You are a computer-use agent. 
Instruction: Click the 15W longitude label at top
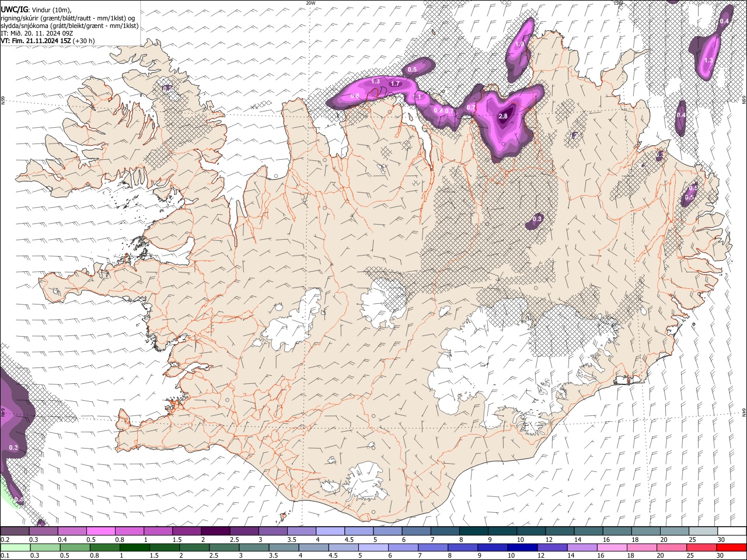pyautogui.click(x=617, y=3)
